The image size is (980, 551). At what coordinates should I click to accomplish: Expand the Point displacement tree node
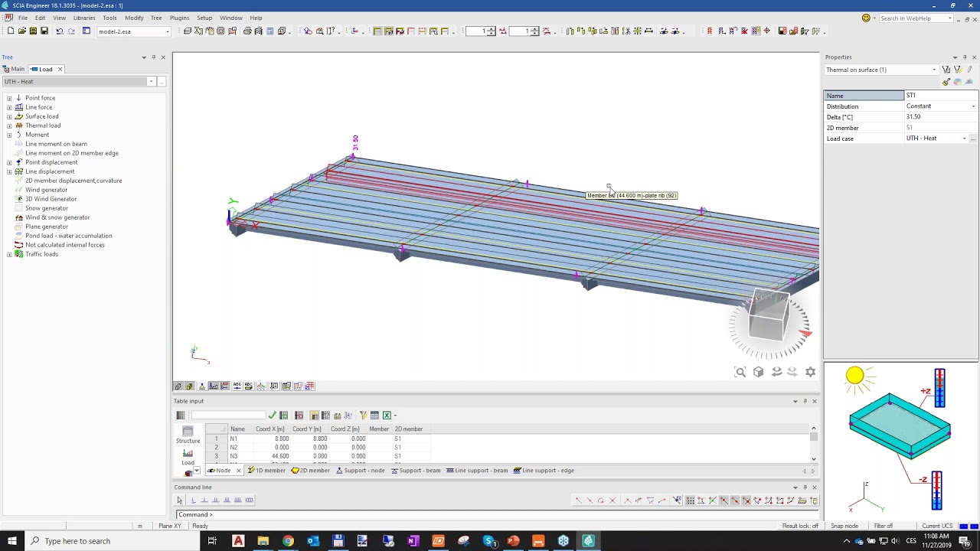(9, 162)
